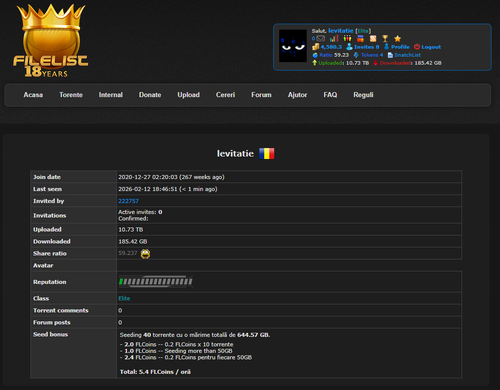Click the downloaded value 185.42 GB in table

coord(133,242)
